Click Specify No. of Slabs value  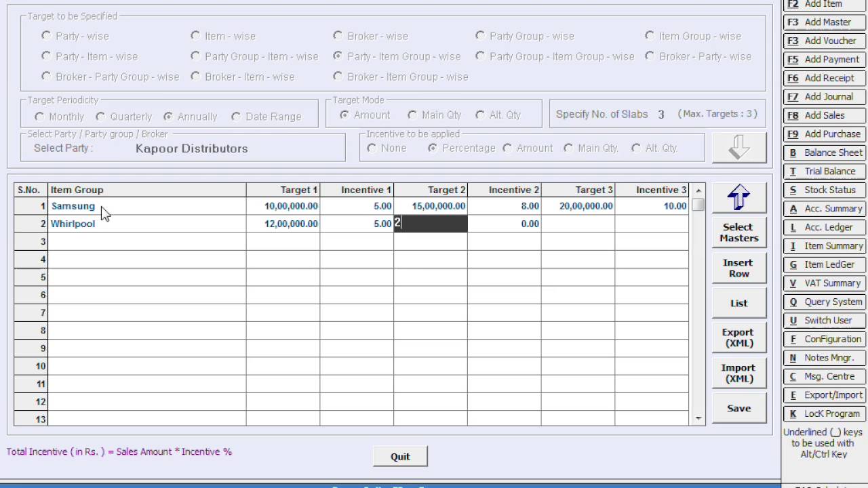click(661, 115)
